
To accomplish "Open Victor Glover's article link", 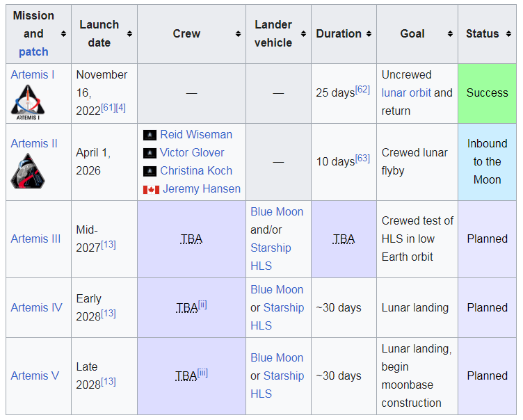I will (x=192, y=153).
